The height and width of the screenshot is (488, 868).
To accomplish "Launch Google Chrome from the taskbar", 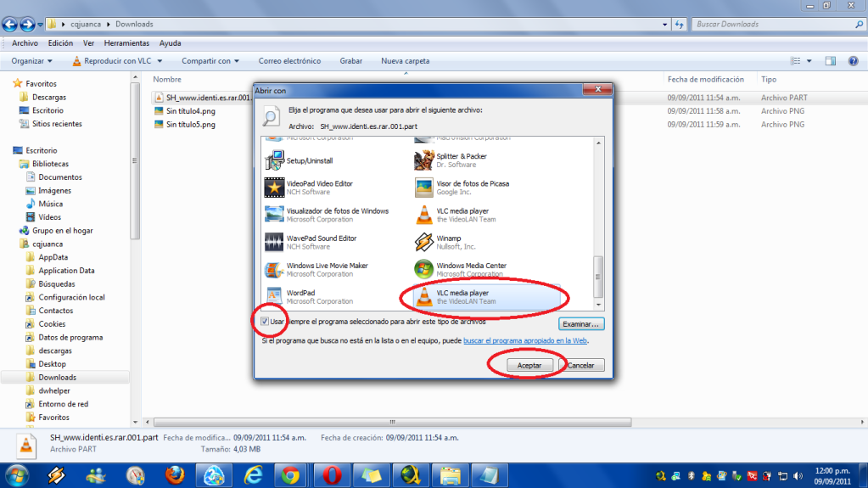I will click(x=290, y=475).
